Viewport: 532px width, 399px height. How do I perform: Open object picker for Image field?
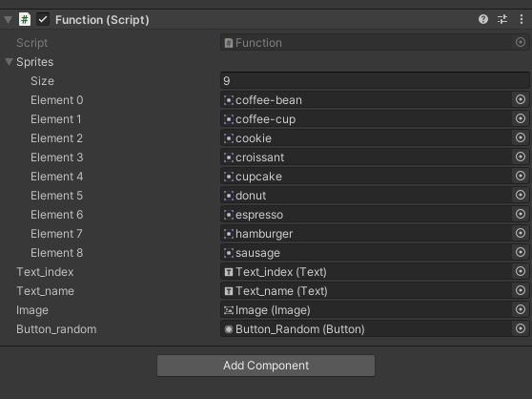[x=521, y=309]
